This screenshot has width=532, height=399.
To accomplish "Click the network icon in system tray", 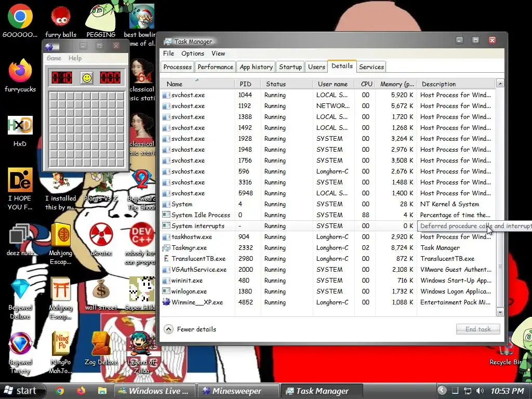I will point(468,391).
